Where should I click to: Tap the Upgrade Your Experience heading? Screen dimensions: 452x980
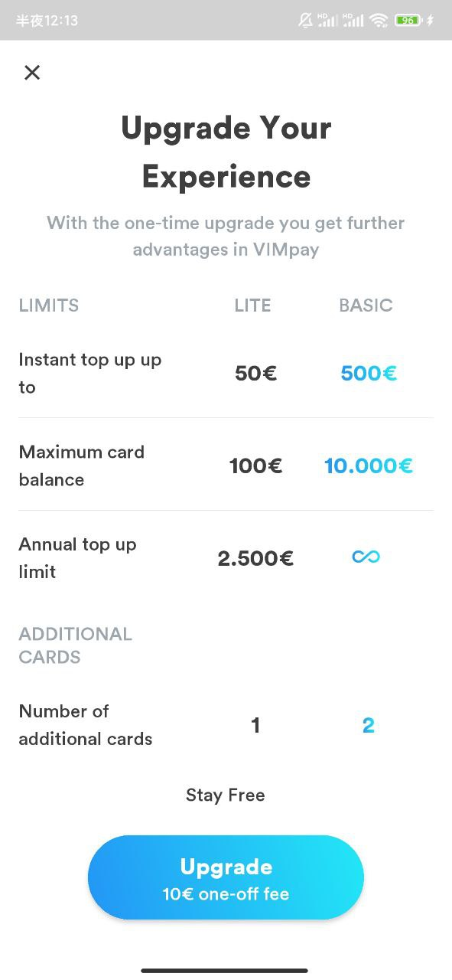coord(226,152)
